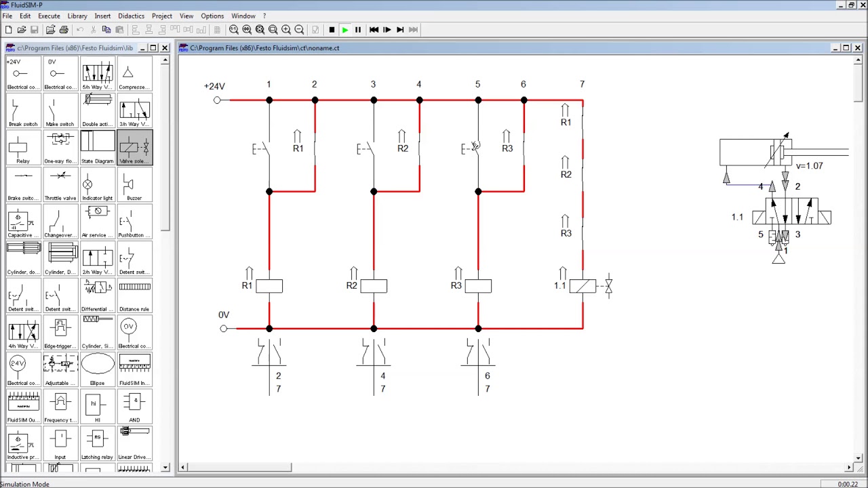Click the single step simulation button
Viewport: 868px width, 488px height.
[x=387, y=30]
